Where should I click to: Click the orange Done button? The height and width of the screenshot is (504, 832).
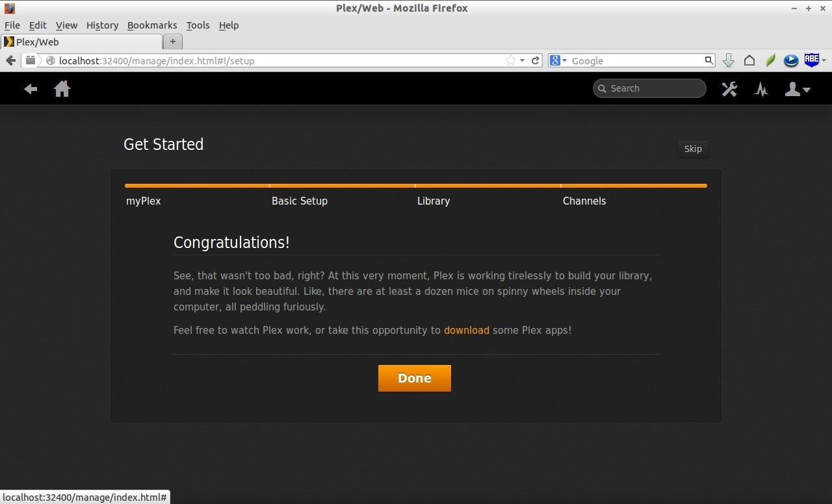click(415, 378)
